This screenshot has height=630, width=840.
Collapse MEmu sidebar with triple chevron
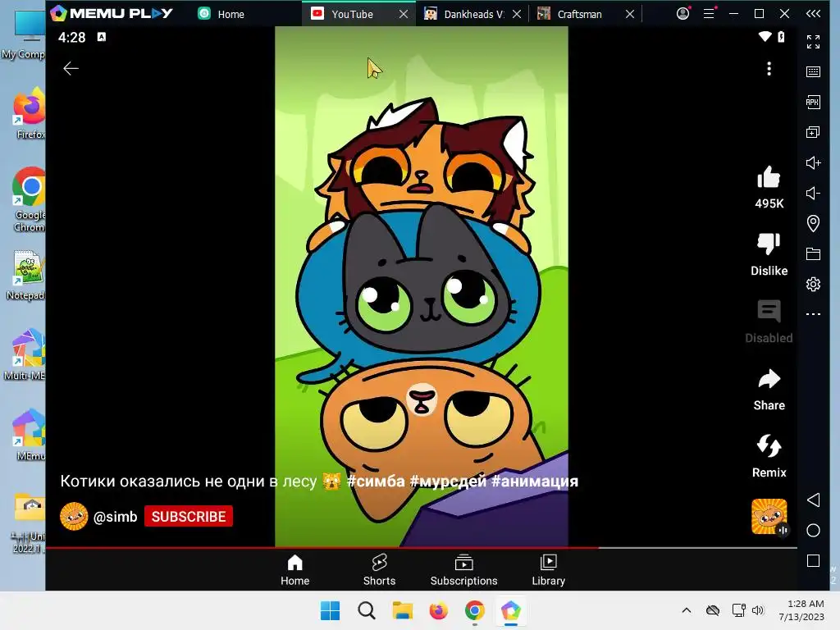point(813,13)
